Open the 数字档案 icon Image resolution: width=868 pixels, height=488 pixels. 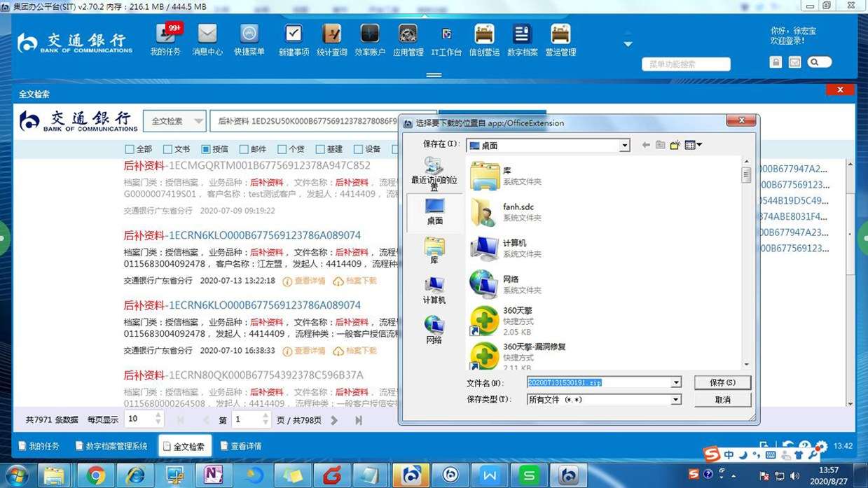[522, 39]
